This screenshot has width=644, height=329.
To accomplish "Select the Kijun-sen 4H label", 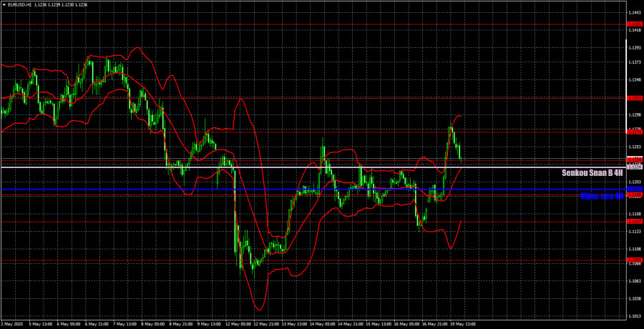I will pyautogui.click(x=602, y=197).
